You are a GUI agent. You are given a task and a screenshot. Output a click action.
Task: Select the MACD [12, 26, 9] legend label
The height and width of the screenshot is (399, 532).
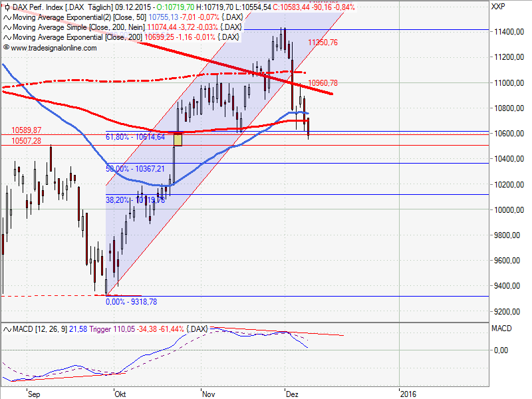pyautogui.click(x=40, y=329)
